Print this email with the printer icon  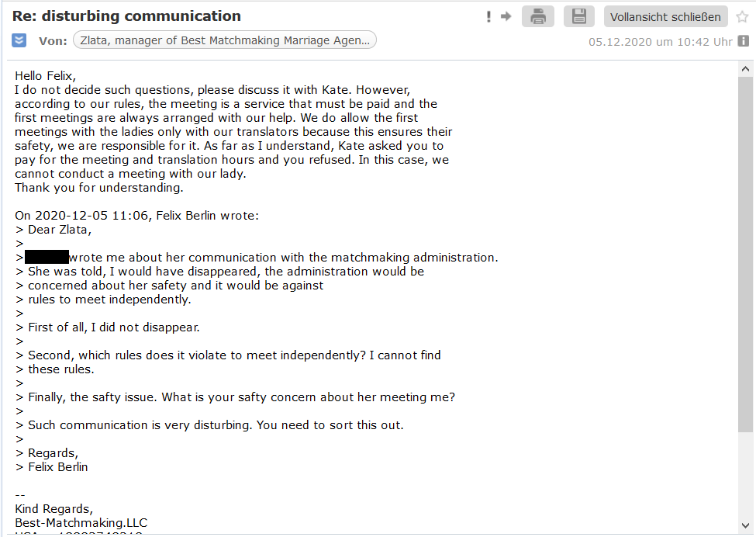(538, 16)
